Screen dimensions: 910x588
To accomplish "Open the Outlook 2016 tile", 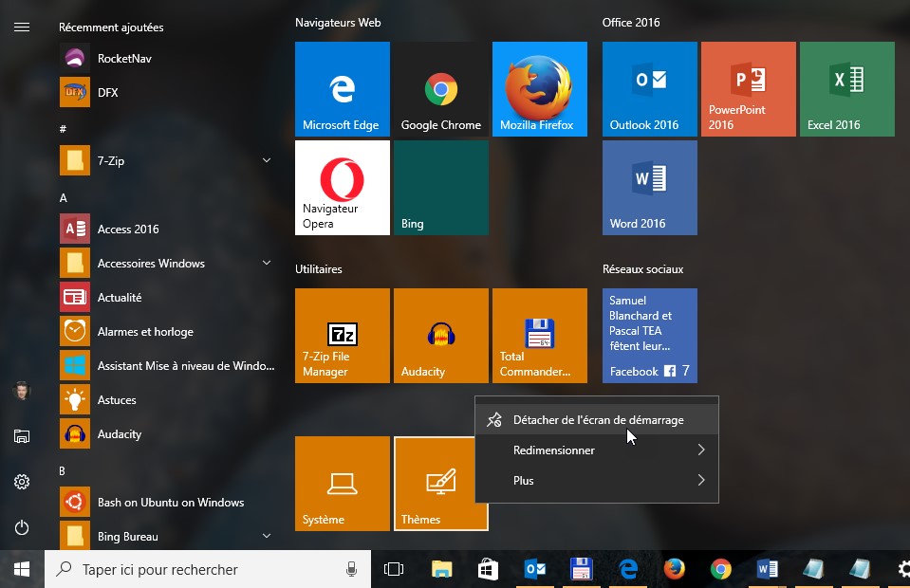I will point(649,89).
